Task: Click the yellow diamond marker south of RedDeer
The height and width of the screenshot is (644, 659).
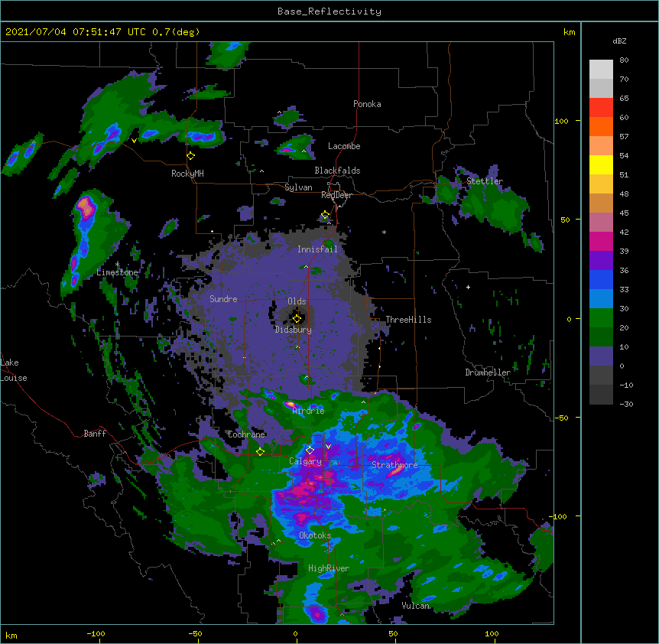Action: tap(325, 215)
